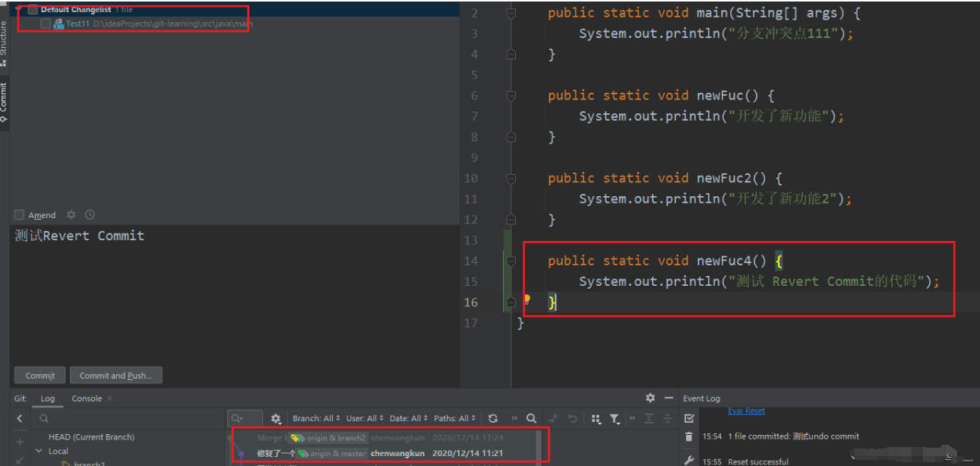Open the Date: All filter dropdown
Image resolution: width=980 pixels, height=466 pixels.
click(x=409, y=418)
